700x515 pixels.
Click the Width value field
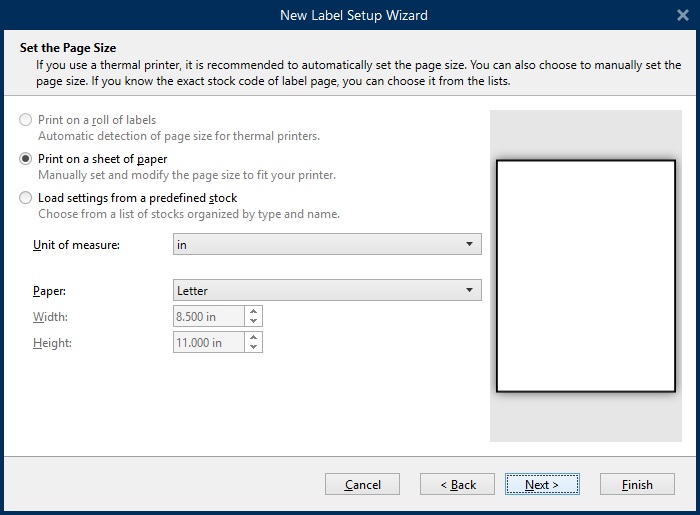point(208,316)
